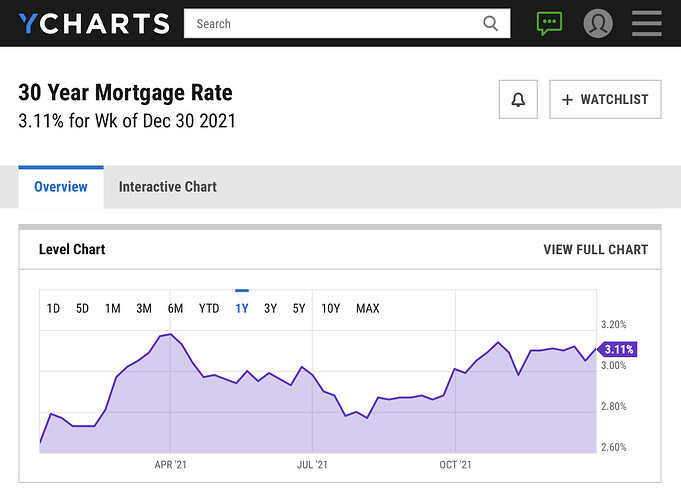
Task: Show the MAX time range
Action: (x=367, y=308)
